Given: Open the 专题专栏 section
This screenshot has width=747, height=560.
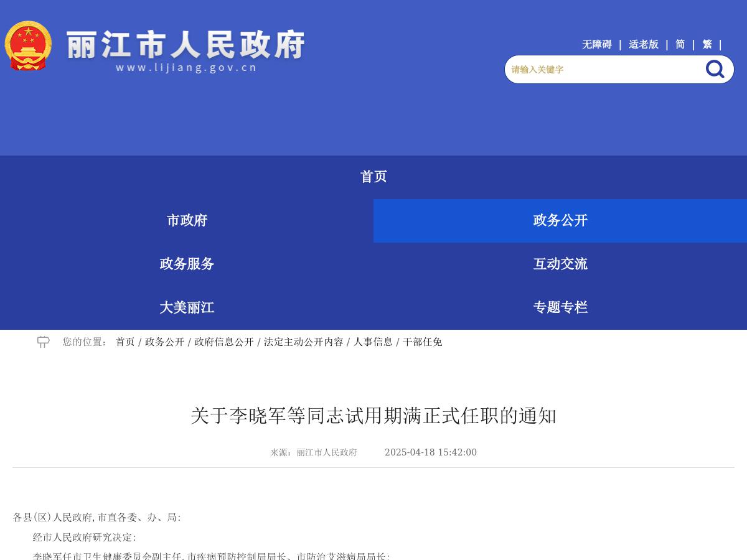Looking at the screenshot, I should [560, 307].
